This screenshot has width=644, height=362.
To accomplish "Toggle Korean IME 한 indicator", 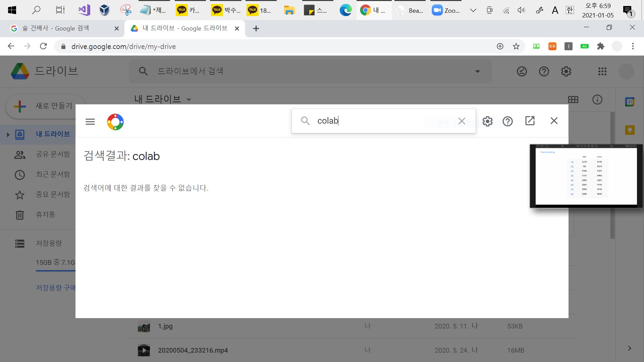I will pos(570,10).
